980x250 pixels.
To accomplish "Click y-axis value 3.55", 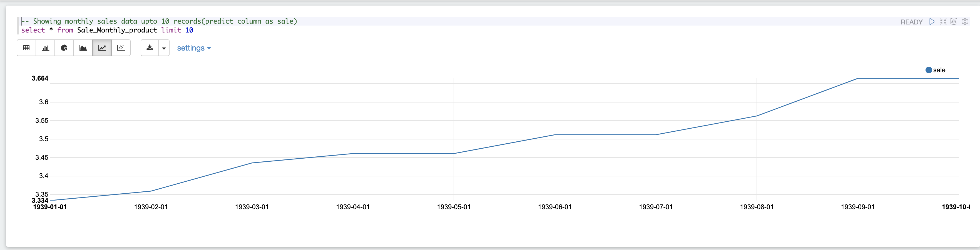I will click(42, 121).
